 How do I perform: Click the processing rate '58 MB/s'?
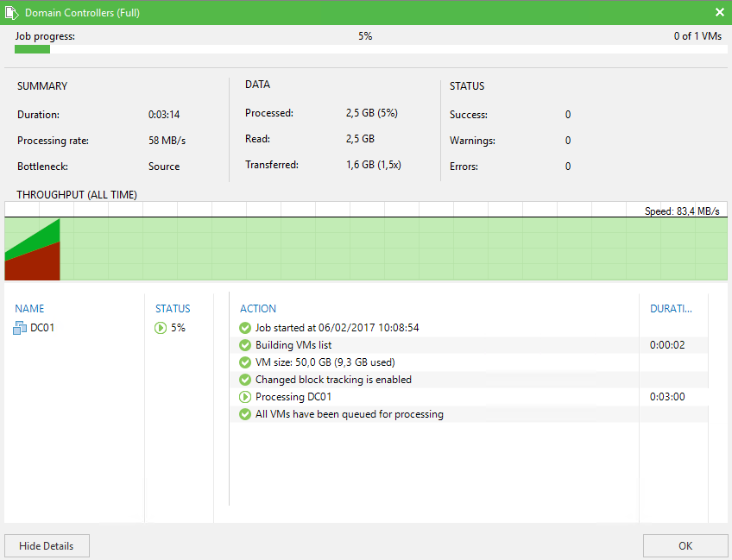coord(167,141)
